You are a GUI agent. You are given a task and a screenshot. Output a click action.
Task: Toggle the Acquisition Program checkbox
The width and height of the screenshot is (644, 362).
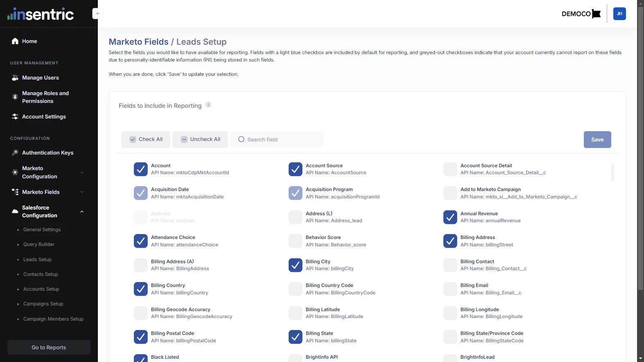tap(296, 193)
